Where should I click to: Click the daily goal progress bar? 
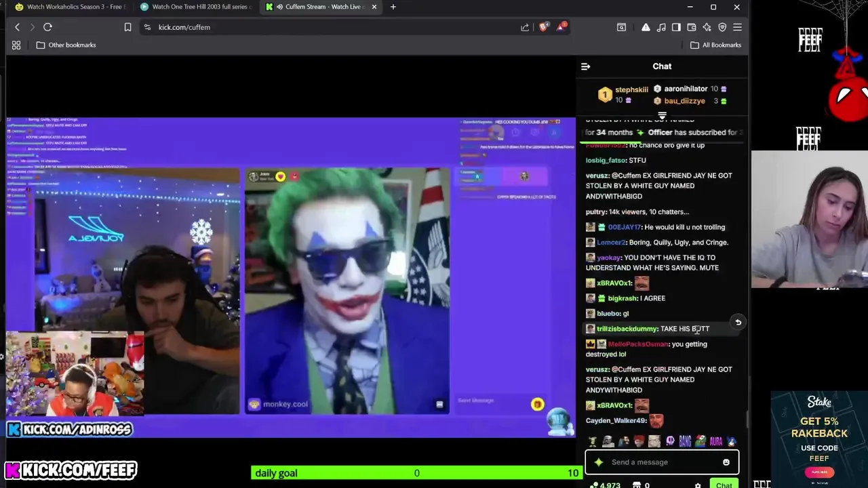click(416, 473)
